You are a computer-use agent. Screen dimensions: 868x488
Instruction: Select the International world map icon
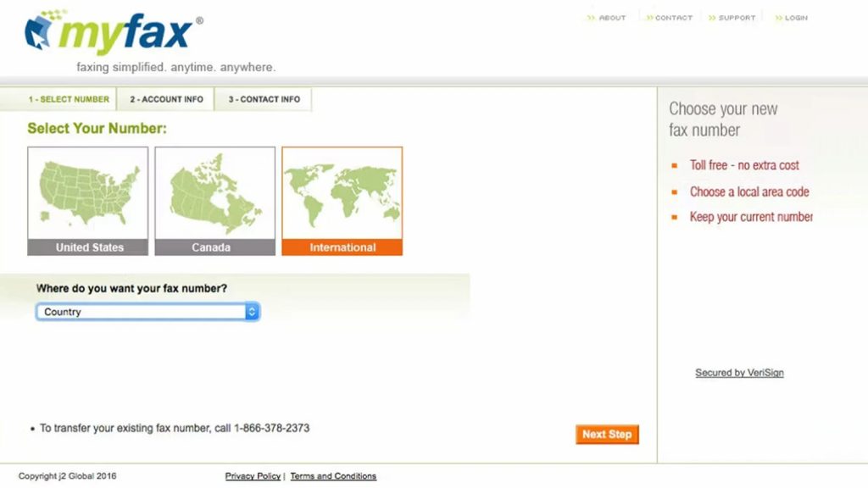tap(342, 195)
